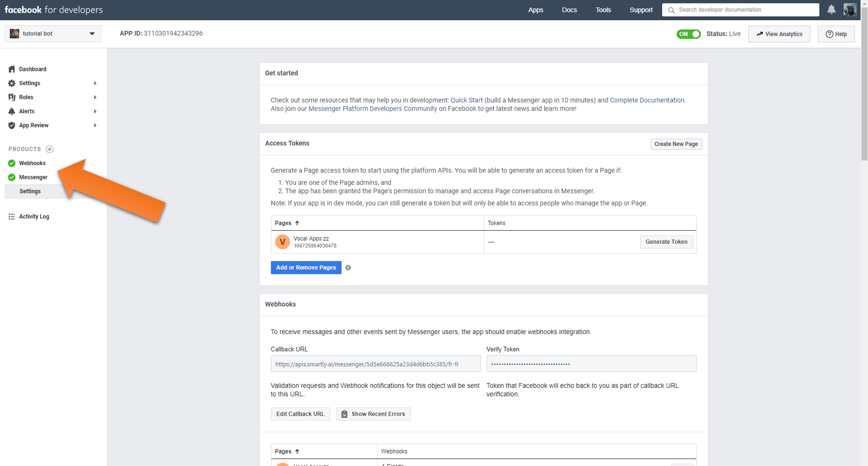Click the Messenger green check icon
868x466 pixels.
pyautogui.click(x=12, y=177)
